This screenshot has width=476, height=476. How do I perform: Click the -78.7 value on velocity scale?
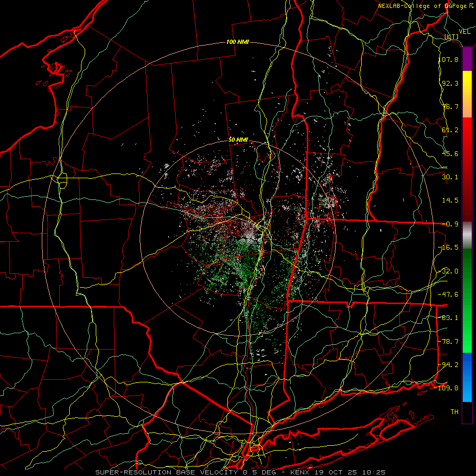point(448,342)
